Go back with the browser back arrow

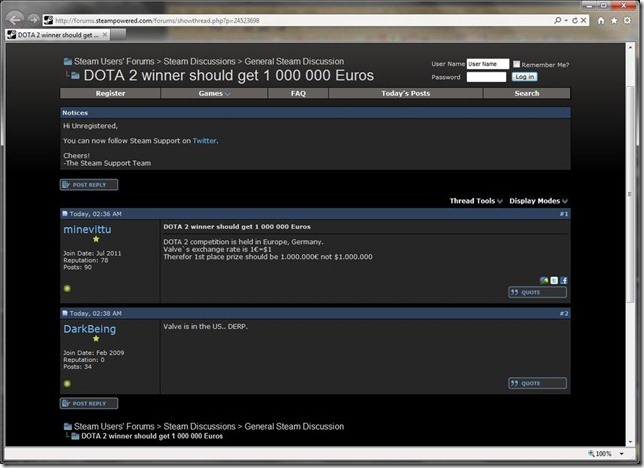pyautogui.click(x=15, y=19)
